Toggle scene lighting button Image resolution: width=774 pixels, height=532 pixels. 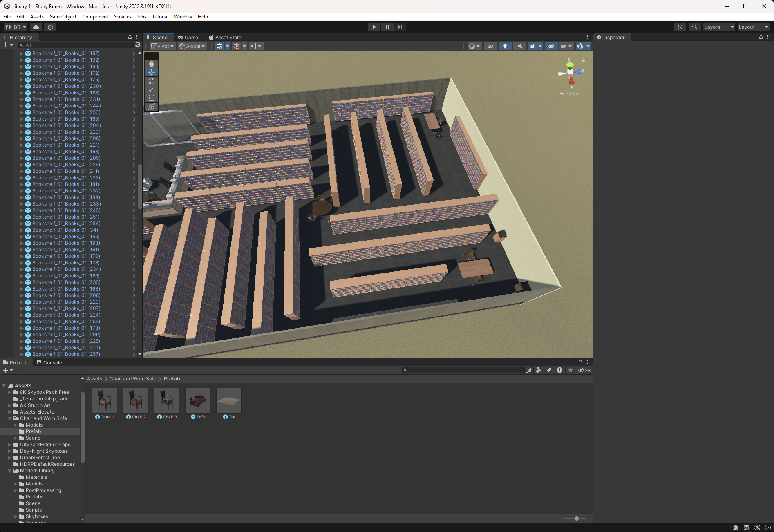[505, 46]
